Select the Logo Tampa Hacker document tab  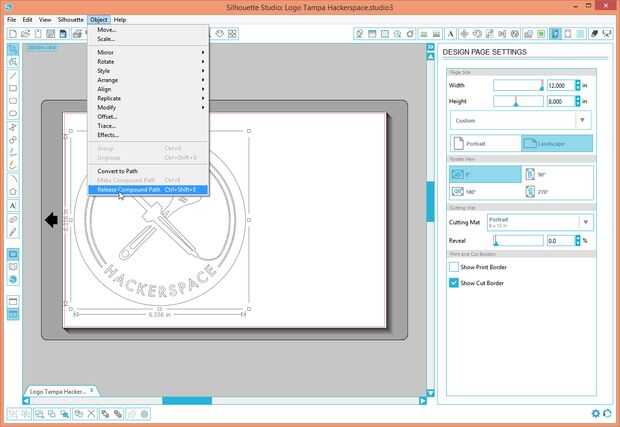(60, 391)
